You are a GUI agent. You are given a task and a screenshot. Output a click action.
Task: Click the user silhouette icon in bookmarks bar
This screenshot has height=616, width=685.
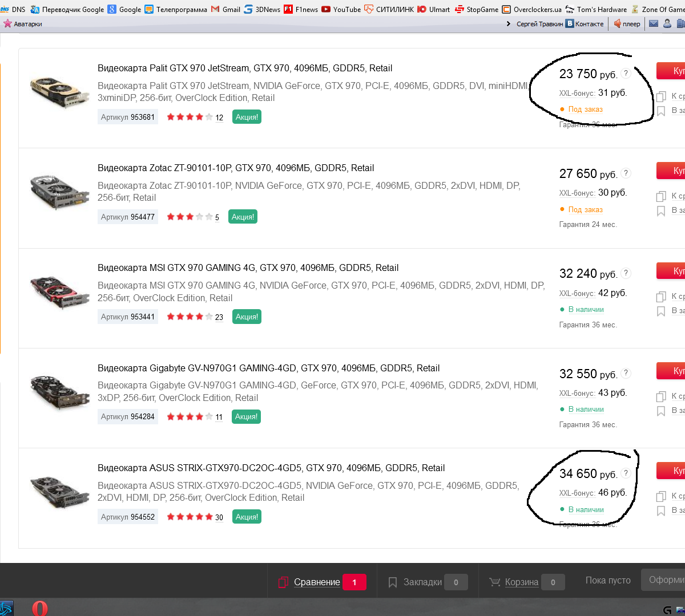667,24
